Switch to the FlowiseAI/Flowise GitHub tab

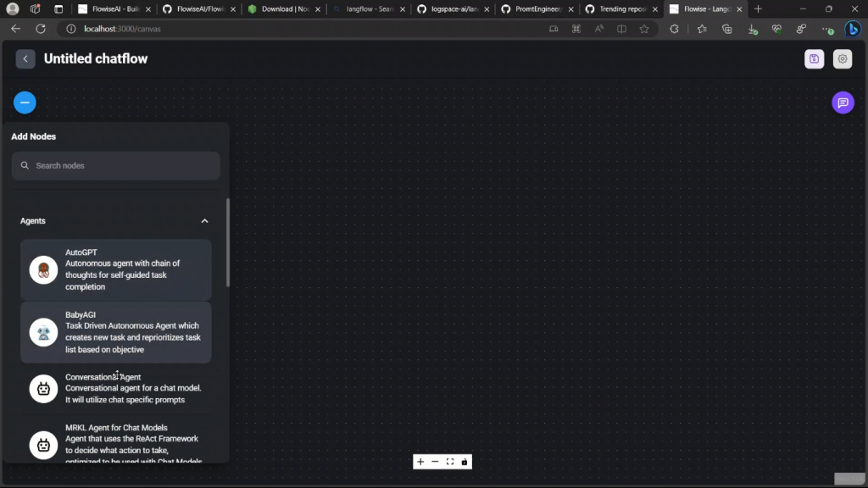coord(198,8)
